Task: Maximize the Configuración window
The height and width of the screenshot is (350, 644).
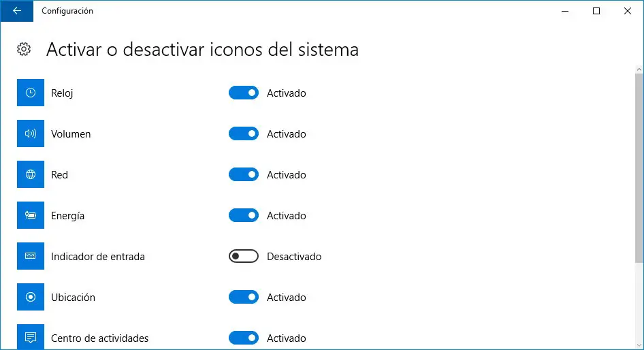Action: tap(596, 11)
